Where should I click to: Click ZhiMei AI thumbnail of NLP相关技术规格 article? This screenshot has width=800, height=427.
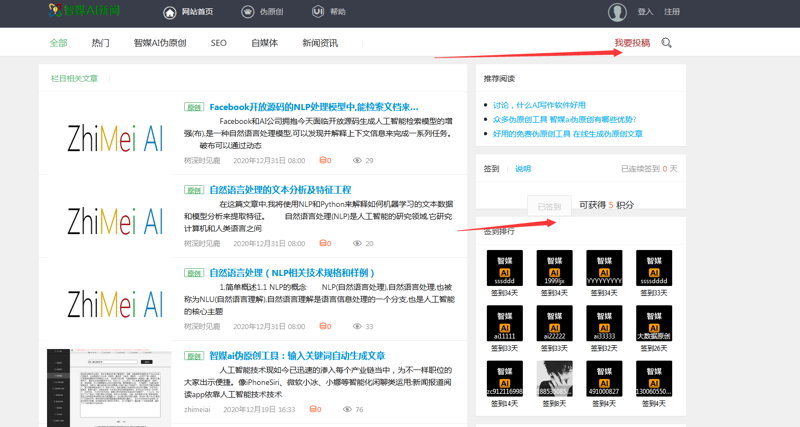(x=114, y=305)
